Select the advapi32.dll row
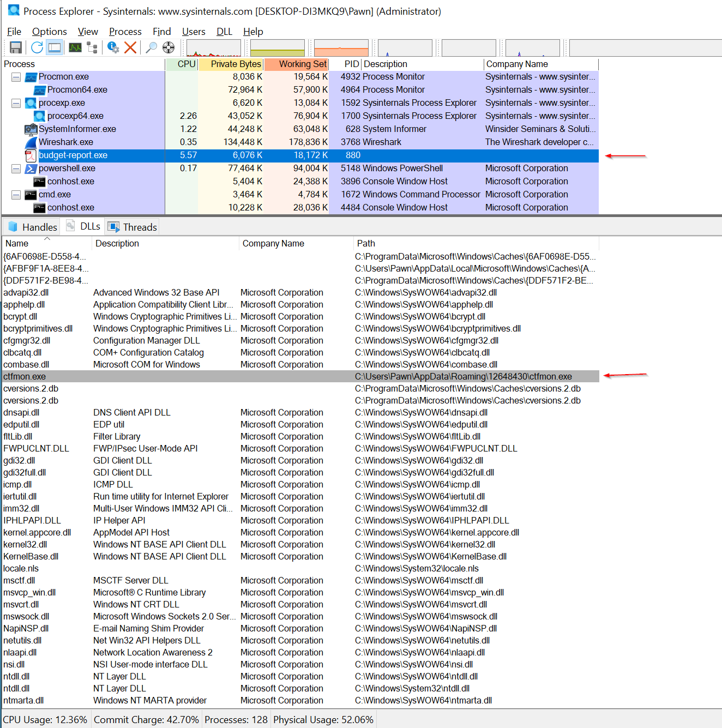The image size is (722, 728). (300, 293)
